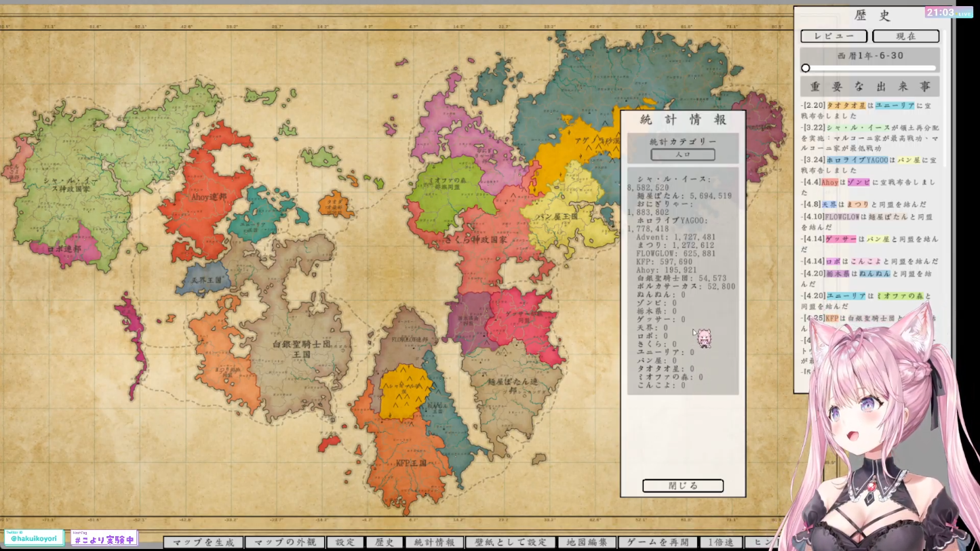980x551 pixels.
Task: Click the レビュー button in history panel
Action: click(834, 36)
